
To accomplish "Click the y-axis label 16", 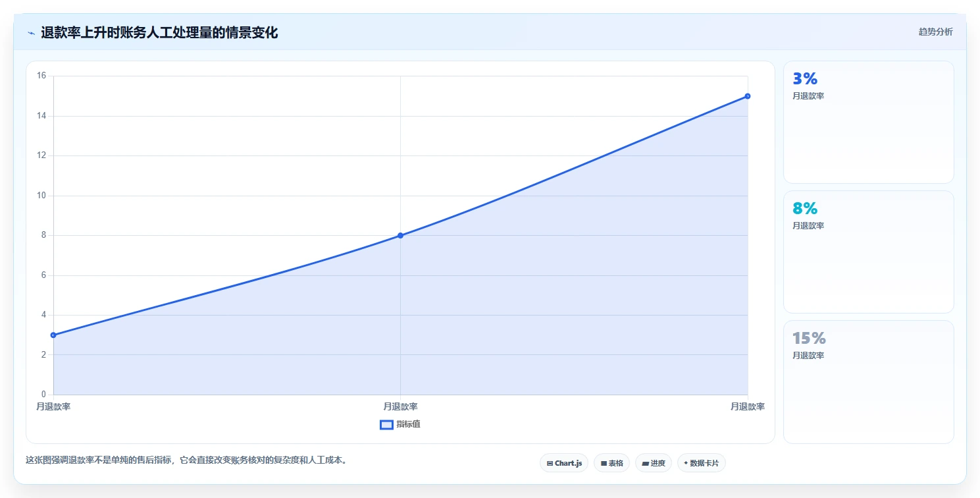I will pyautogui.click(x=41, y=76).
